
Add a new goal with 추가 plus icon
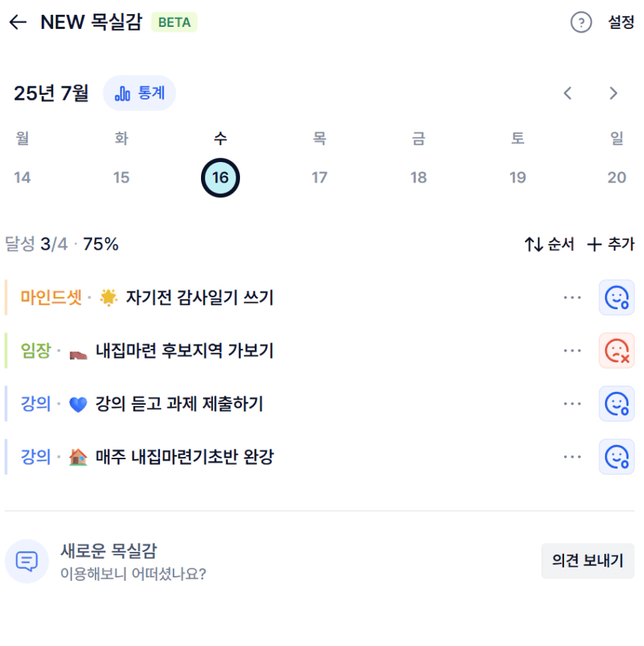(x=594, y=244)
